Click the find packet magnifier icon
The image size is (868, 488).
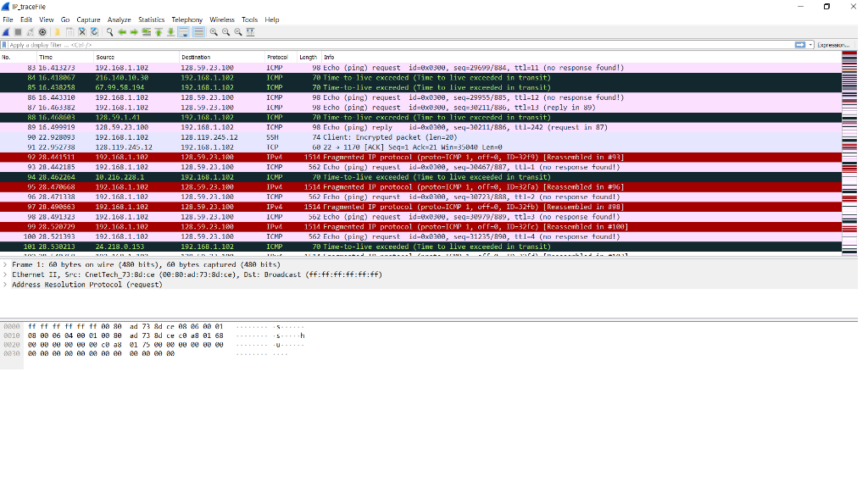(109, 32)
